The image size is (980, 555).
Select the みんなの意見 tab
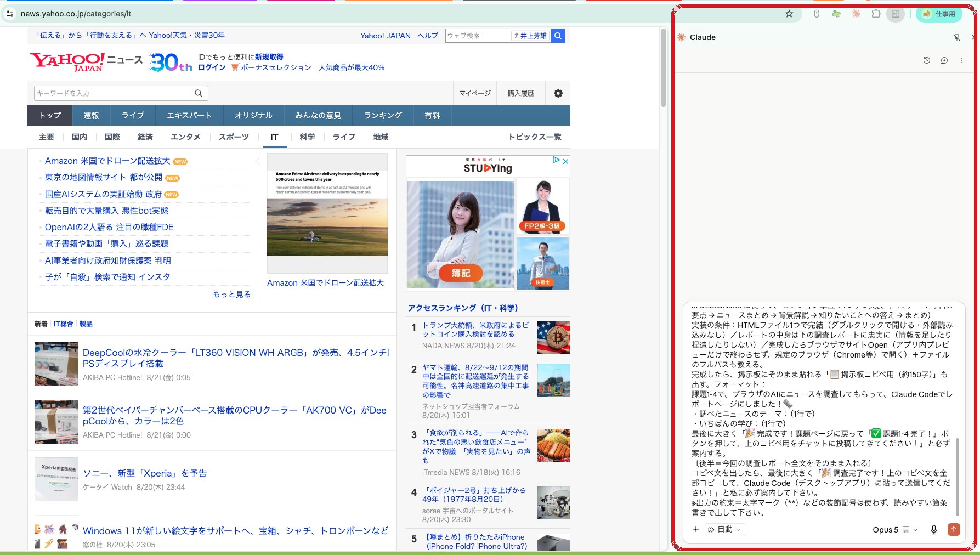tap(318, 116)
